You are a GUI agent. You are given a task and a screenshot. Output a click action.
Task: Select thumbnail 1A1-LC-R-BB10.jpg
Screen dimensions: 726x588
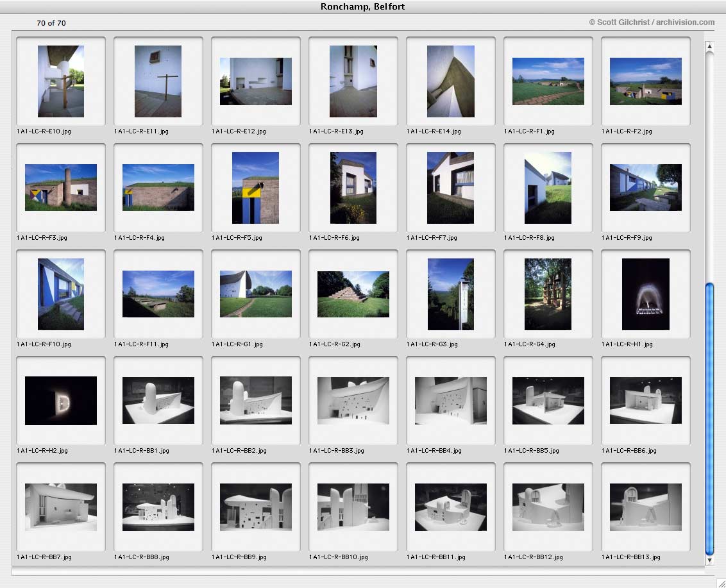click(x=353, y=507)
